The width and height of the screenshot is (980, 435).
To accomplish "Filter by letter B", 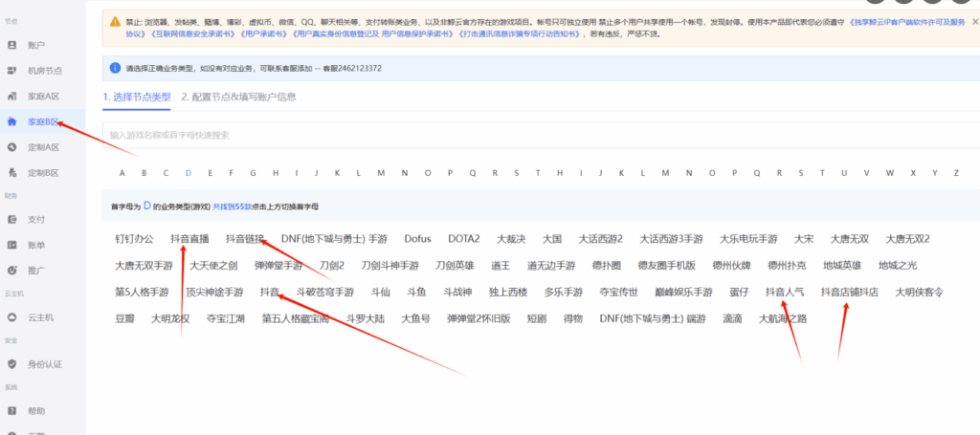I will (x=144, y=173).
